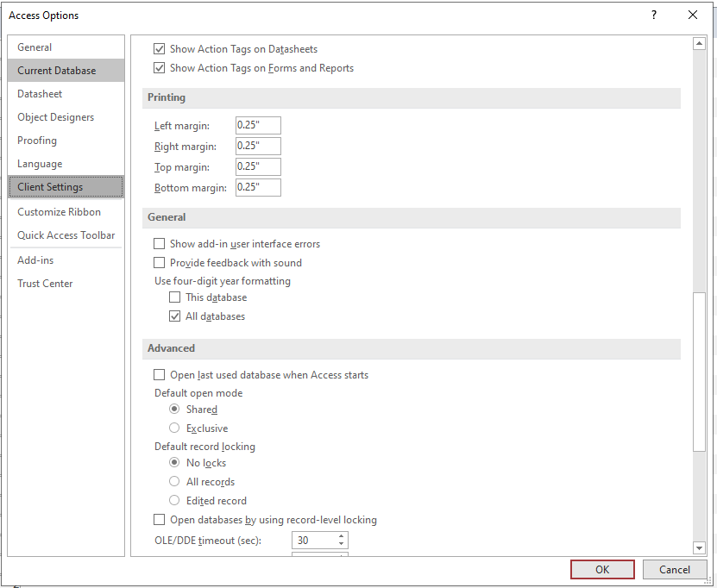Open the Help question mark icon
Viewport: 717px width, 588px height.
coord(654,15)
